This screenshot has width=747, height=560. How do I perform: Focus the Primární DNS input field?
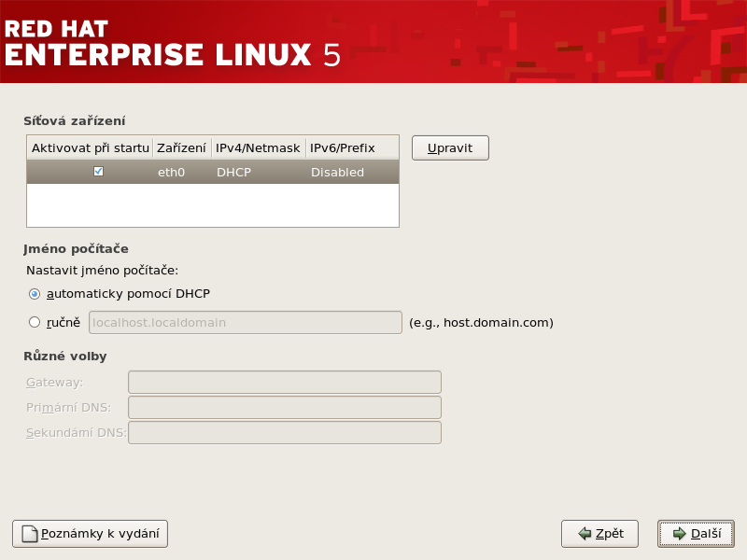(x=284, y=408)
